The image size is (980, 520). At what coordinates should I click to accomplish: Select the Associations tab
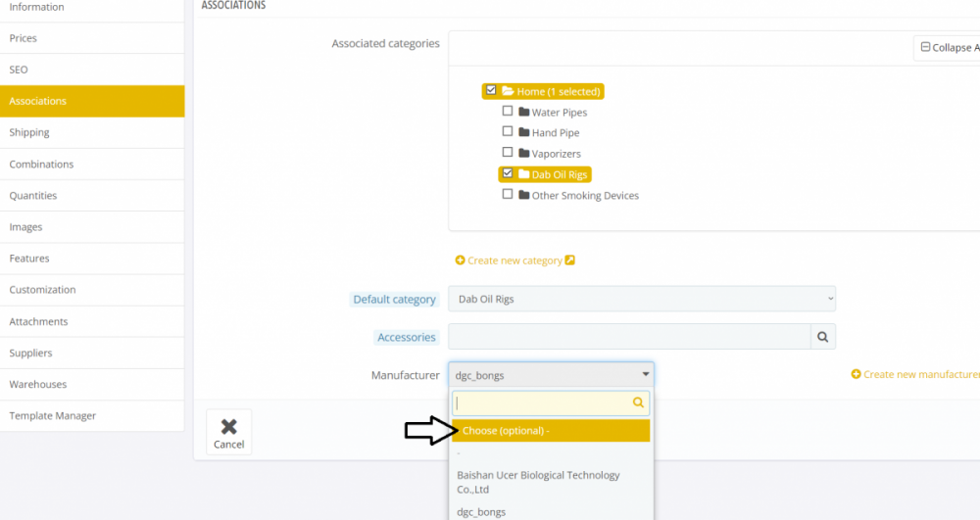(x=92, y=101)
